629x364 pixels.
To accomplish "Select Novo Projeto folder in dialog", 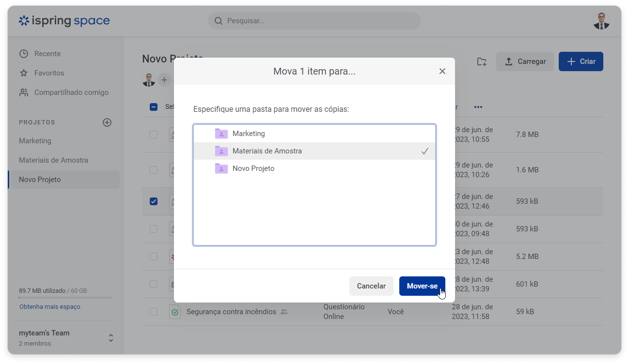I will click(x=253, y=168).
